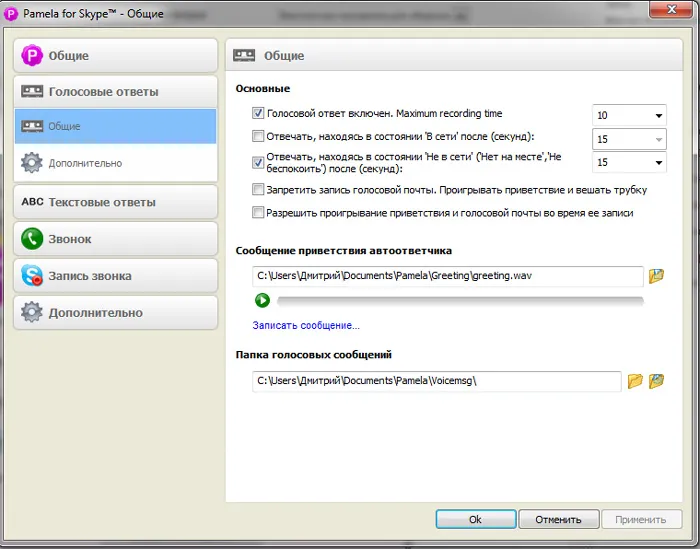The width and height of the screenshot is (700, 549).
Task: Open the Голосовые ответы section
Action: [x=116, y=92]
